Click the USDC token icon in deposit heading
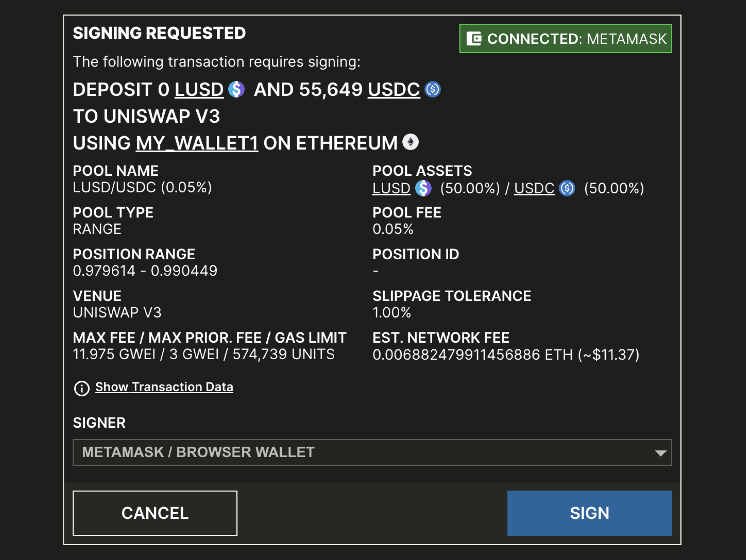Image resolution: width=746 pixels, height=560 pixels. 432,89
